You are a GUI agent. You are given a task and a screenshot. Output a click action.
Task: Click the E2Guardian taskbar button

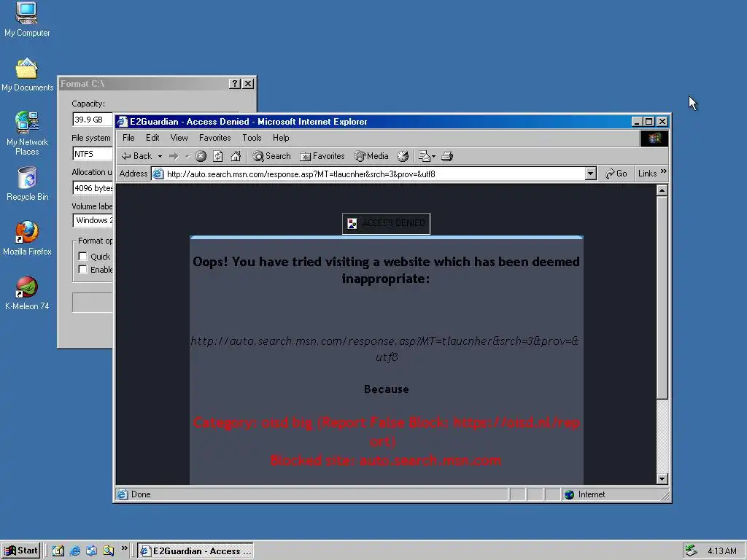196,551
